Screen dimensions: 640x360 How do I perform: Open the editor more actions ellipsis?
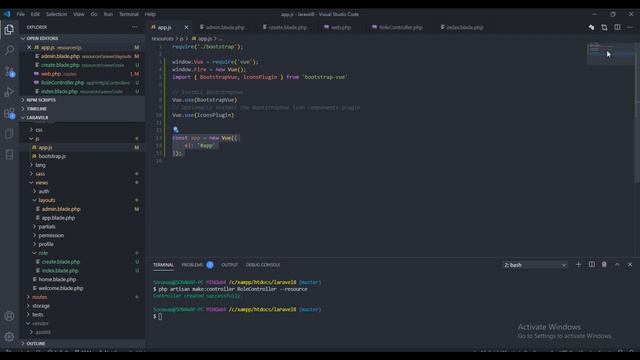pyautogui.click(x=630, y=27)
